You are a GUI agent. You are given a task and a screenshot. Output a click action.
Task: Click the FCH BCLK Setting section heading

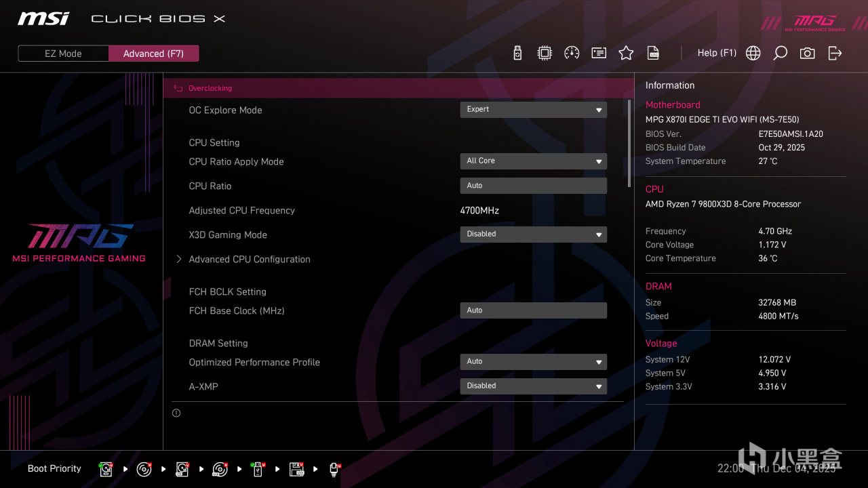(x=227, y=292)
